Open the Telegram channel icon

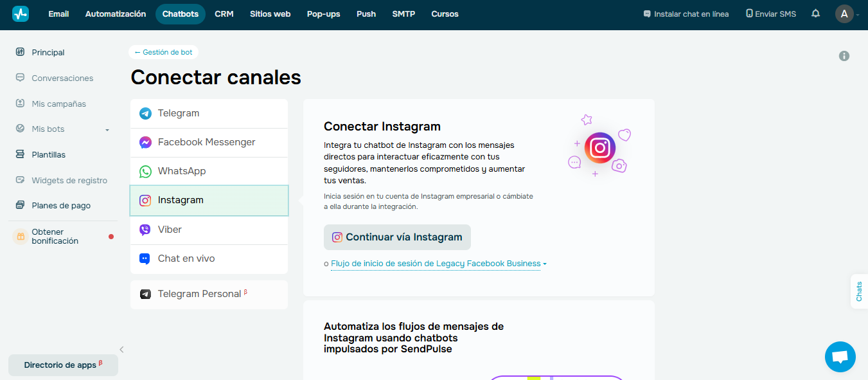[145, 113]
